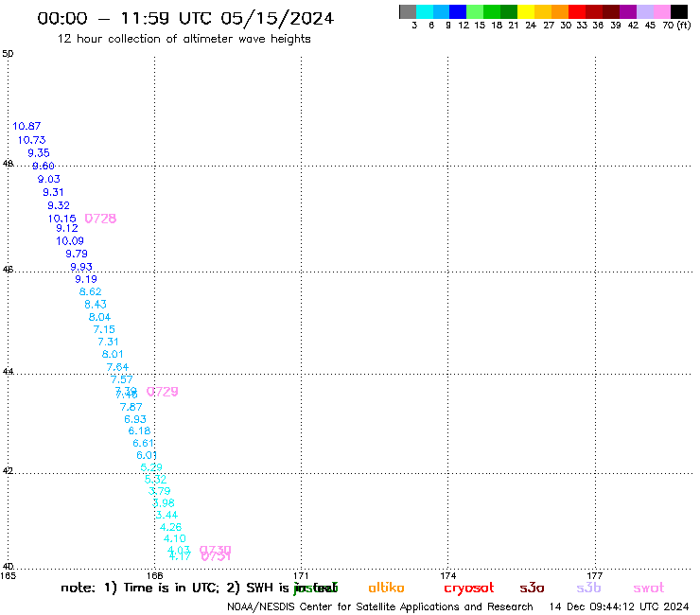This screenshot has width=700, height=615.
Task: Click the 44 latitude axis label
Action: point(8,372)
